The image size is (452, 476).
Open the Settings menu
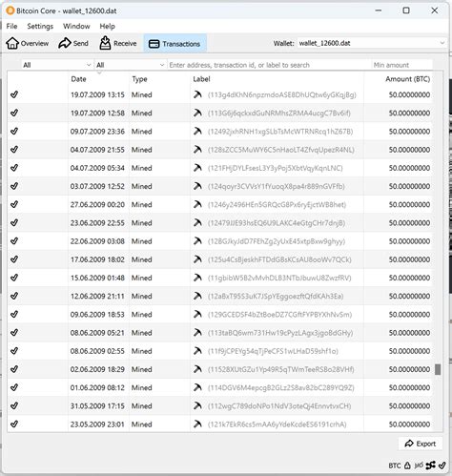(x=40, y=26)
